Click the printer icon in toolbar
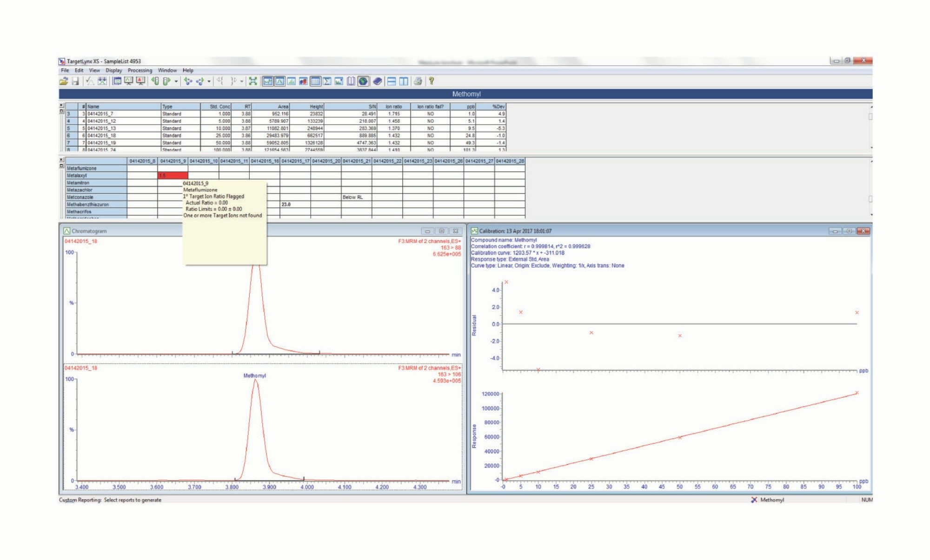 [x=418, y=81]
